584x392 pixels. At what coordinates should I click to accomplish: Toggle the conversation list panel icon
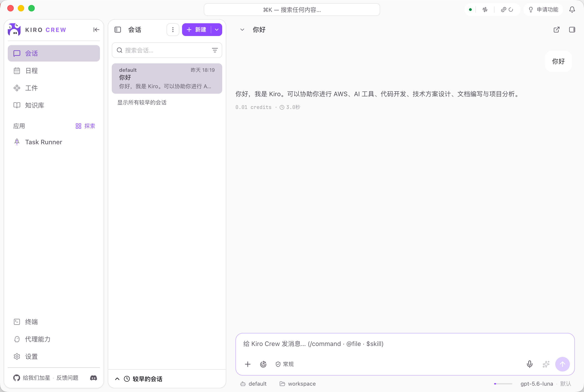pyautogui.click(x=118, y=30)
